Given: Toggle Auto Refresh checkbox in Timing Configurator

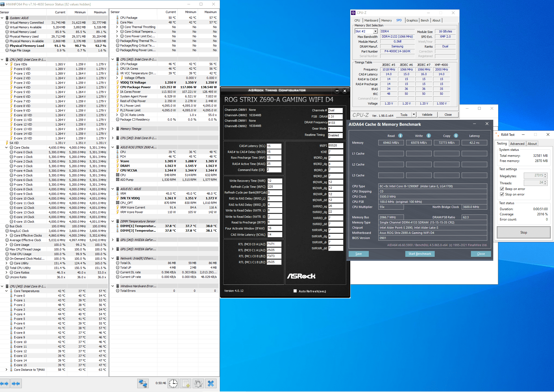Looking at the screenshot, I should coord(295,291).
